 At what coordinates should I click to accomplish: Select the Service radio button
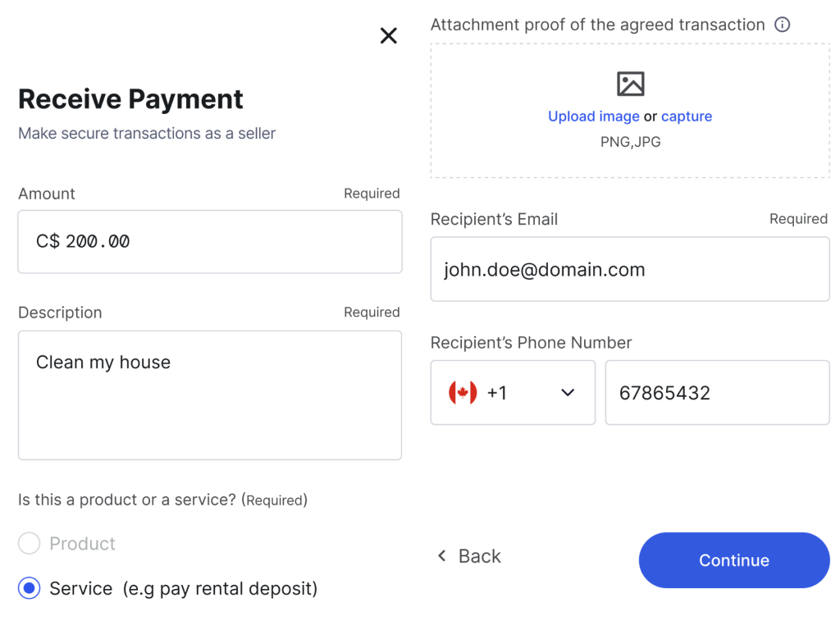point(29,588)
